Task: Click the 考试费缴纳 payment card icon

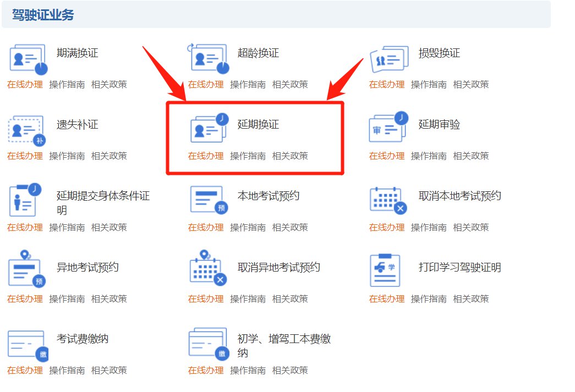Action: coord(28,346)
